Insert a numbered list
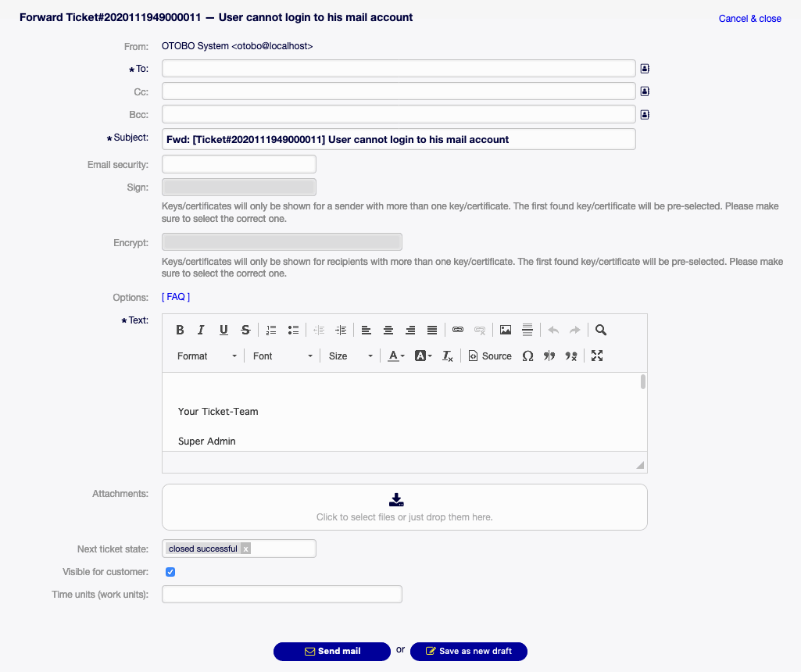801x672 pixels. coord(271,329)
